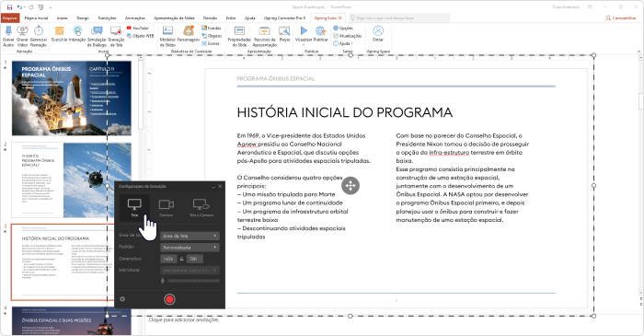
Task: Select slide 4 thumbnail Ônibus Espacial e suas missões
Action: (x=72, y=321)
